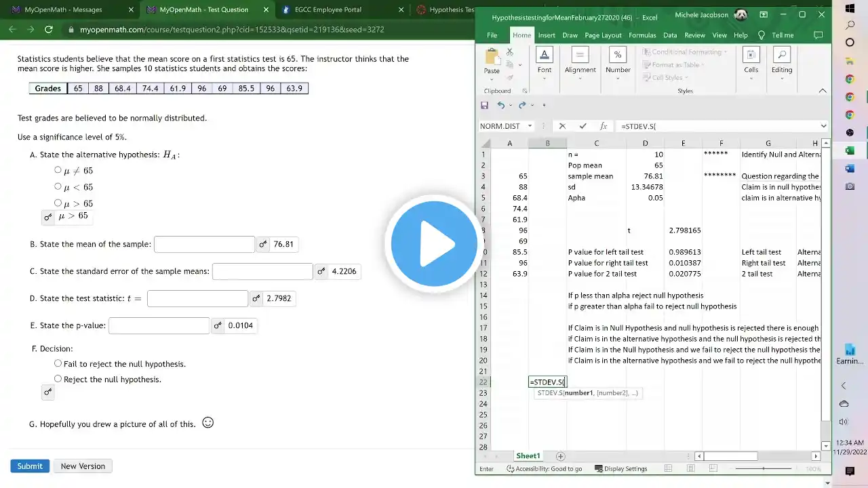868x488 pixels.
Task: Click the Save icon in quick access toolbar
Action: [x=484, y=105]
